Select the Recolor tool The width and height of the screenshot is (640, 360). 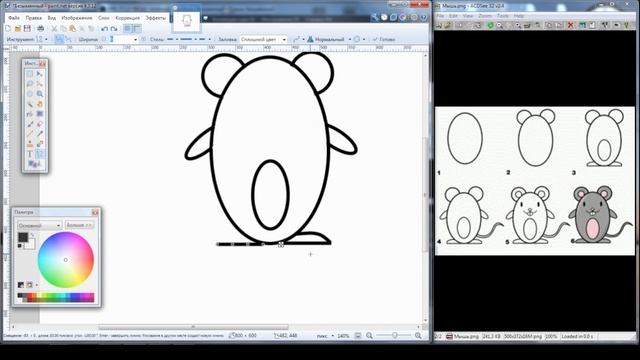click(40, 144)
